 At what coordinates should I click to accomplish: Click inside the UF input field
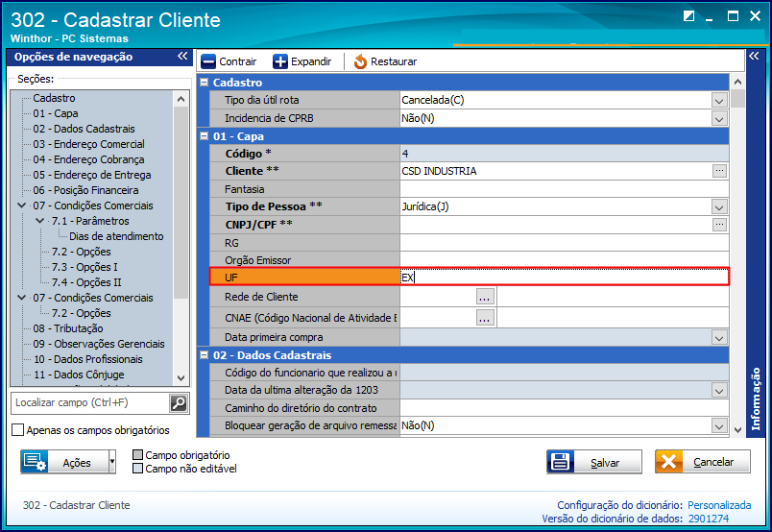tap(565, 278)
